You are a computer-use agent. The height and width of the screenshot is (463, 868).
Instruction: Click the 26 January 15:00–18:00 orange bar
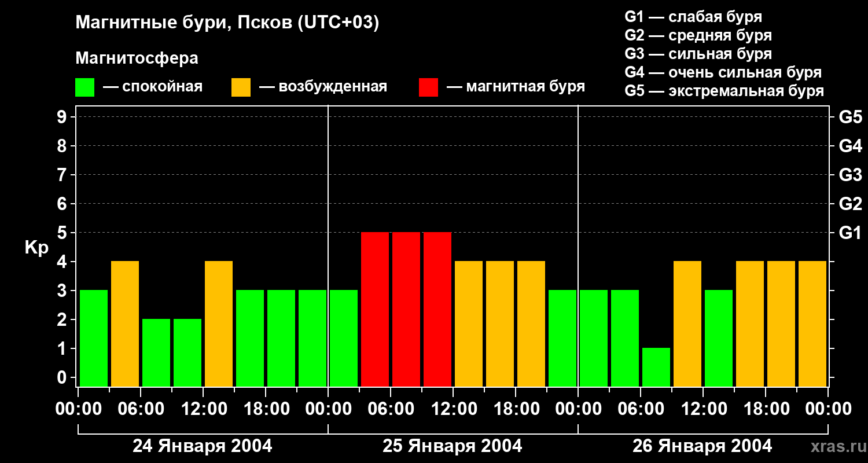tap(750, 324)
